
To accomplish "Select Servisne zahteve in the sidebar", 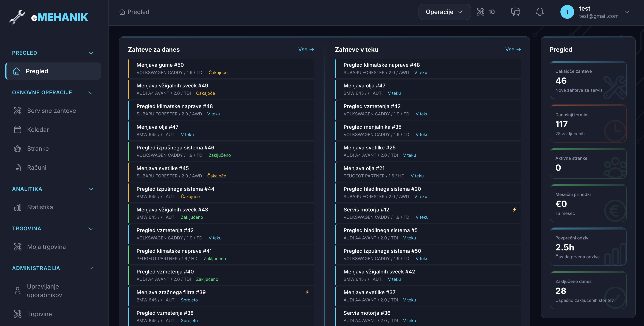I will coord(51,110).
